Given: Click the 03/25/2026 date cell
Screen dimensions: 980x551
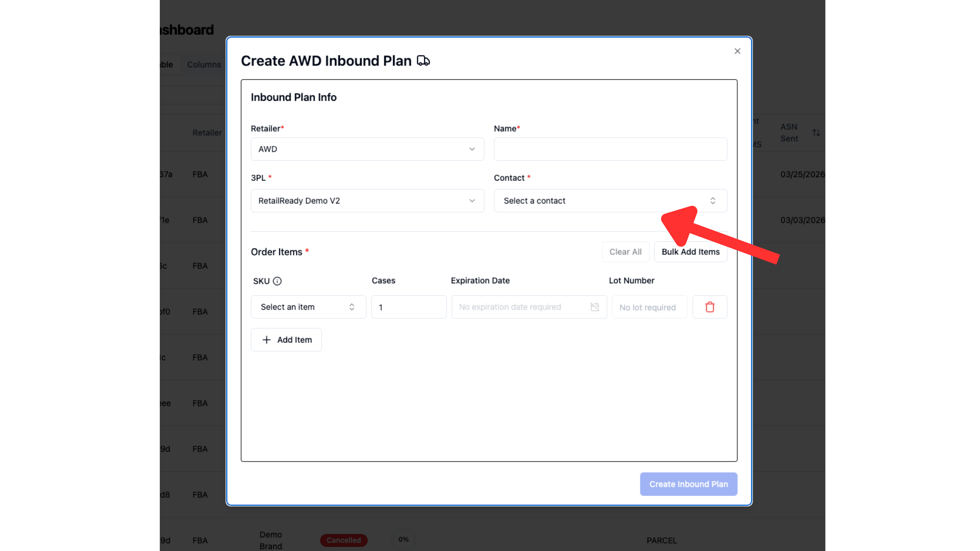Looking at the screenshot, I should (802, 175).
